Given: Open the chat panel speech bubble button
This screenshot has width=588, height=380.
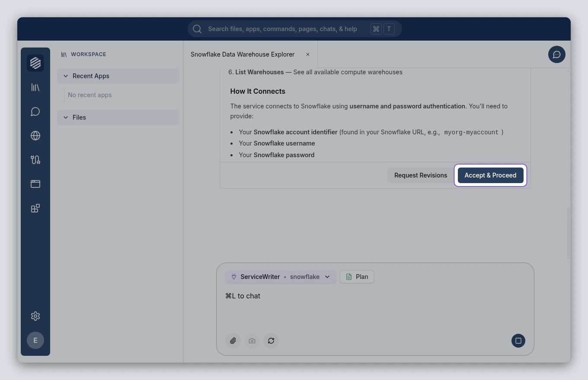Looking at the screenshot, I should click(x=557, y=54).
